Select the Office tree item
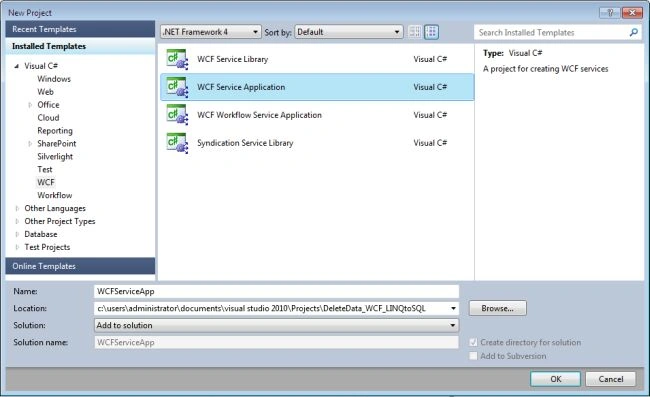The width and height of the screenshot is (650, 397). pos(48,105)
